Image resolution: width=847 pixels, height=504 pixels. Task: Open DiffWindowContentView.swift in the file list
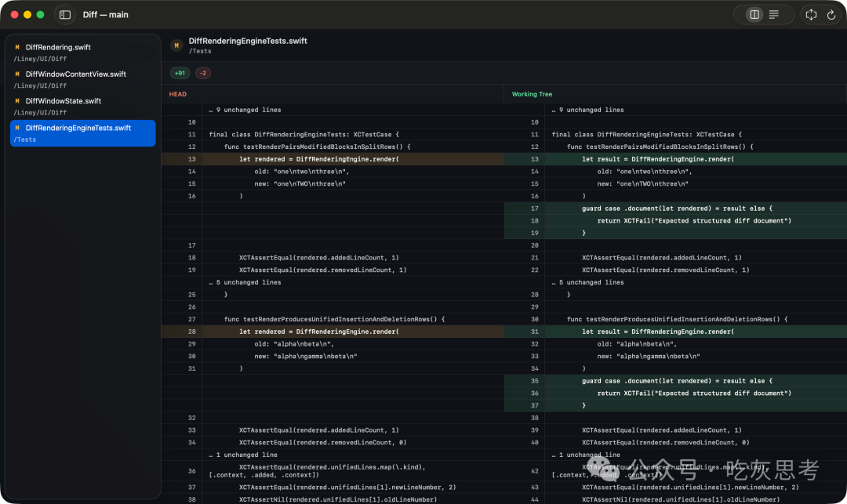pyautogui.click(x=75, y=74)
